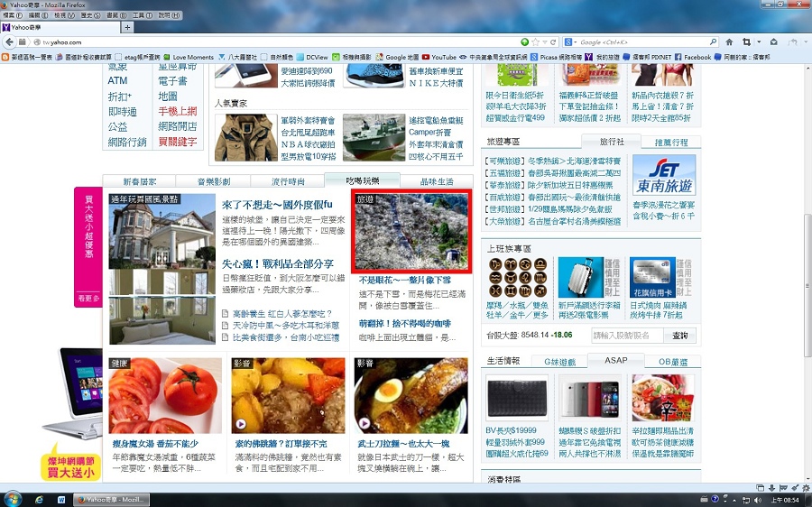Select the OB嚴選 tab

point(673,362)
